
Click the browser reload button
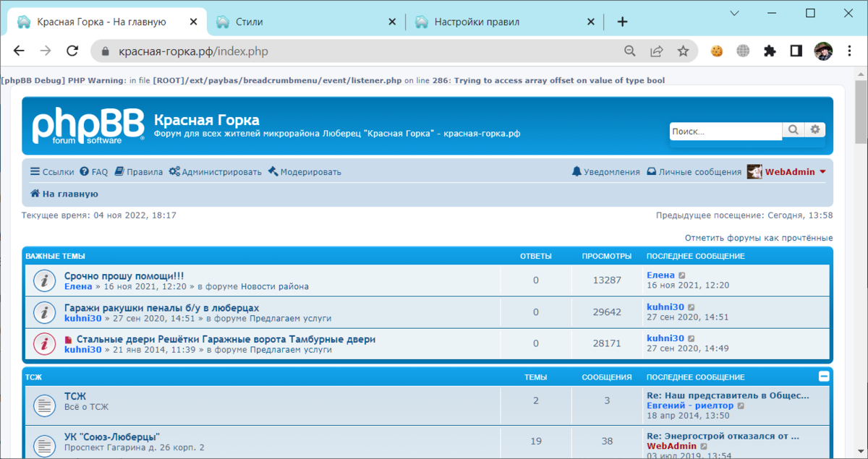(72, 51)
